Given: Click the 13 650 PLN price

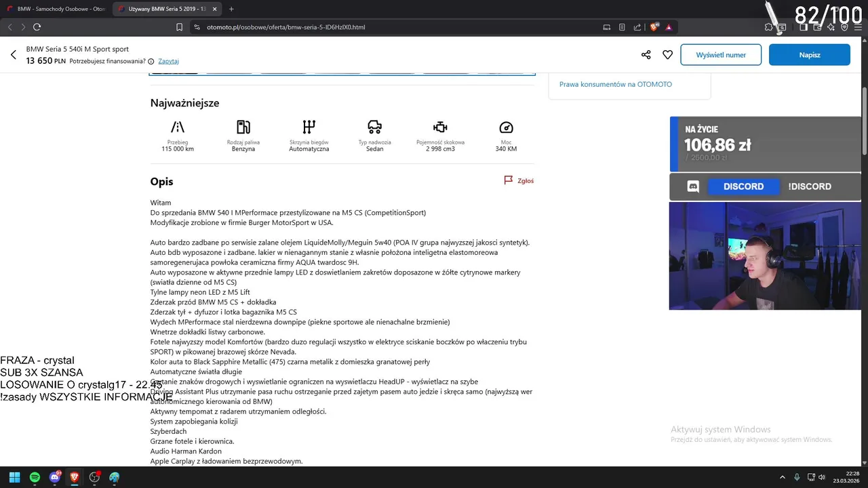Looking at the screenshot, I should pyautogui.click(x=46, y=61).
